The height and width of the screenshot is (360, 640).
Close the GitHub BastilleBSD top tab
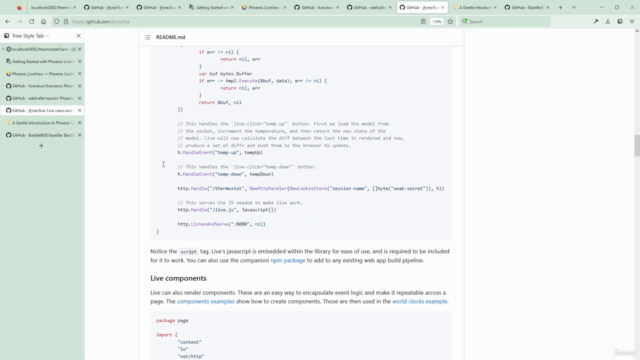point(548,7)
